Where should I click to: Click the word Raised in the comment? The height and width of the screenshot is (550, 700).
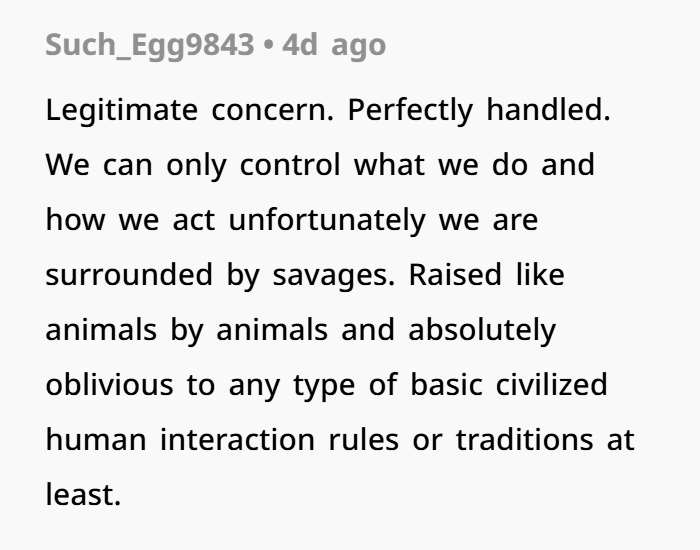point(455,275)
